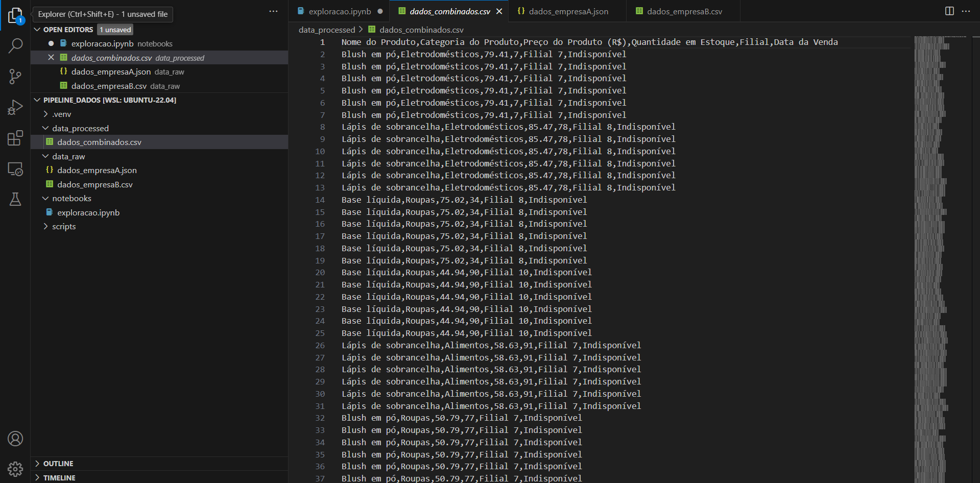Click the CSV header line 1 text
Viewport: 980px width, 483px height.
(590, 42)
